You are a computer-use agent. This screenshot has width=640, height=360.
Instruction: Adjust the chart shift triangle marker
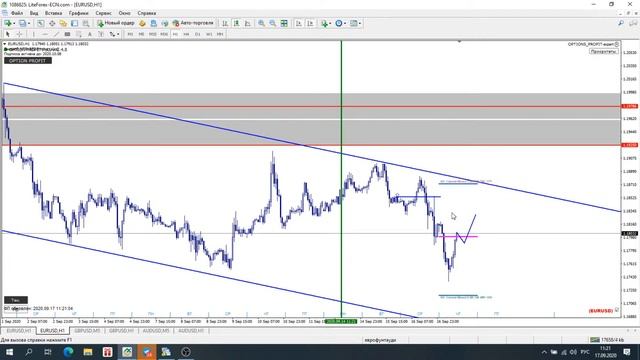coord(459,42)
